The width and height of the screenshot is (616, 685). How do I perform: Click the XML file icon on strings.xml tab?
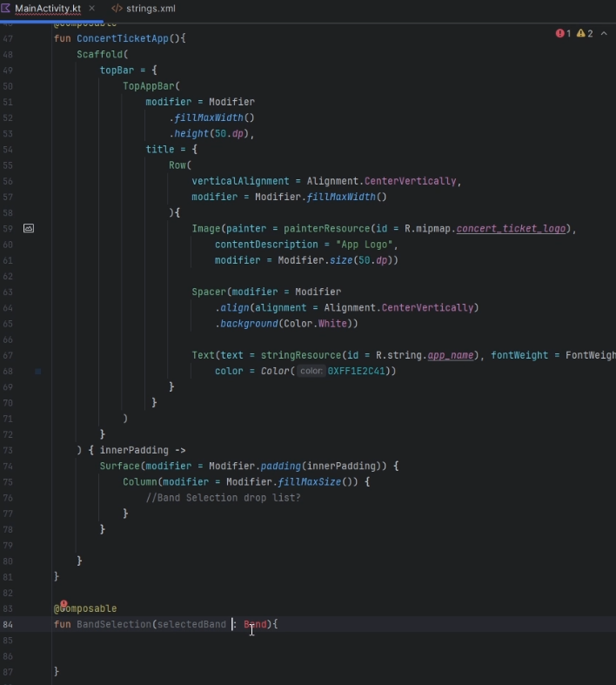point(117,9)
